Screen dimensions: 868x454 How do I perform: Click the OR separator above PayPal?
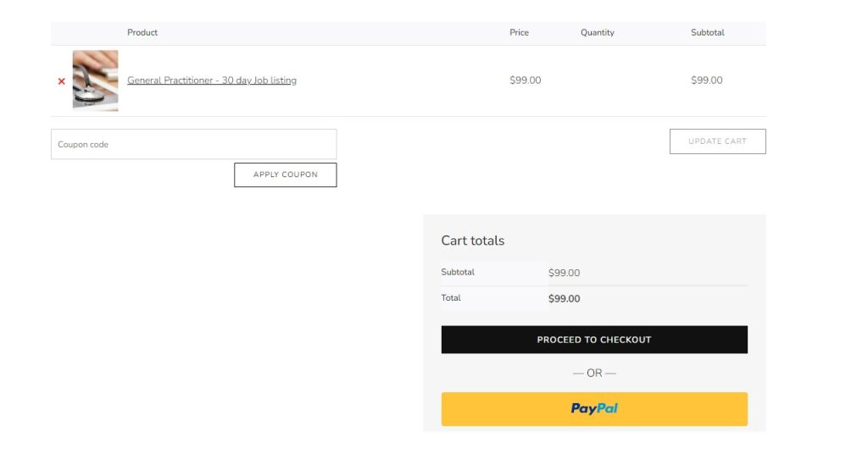tap(594, 373)
